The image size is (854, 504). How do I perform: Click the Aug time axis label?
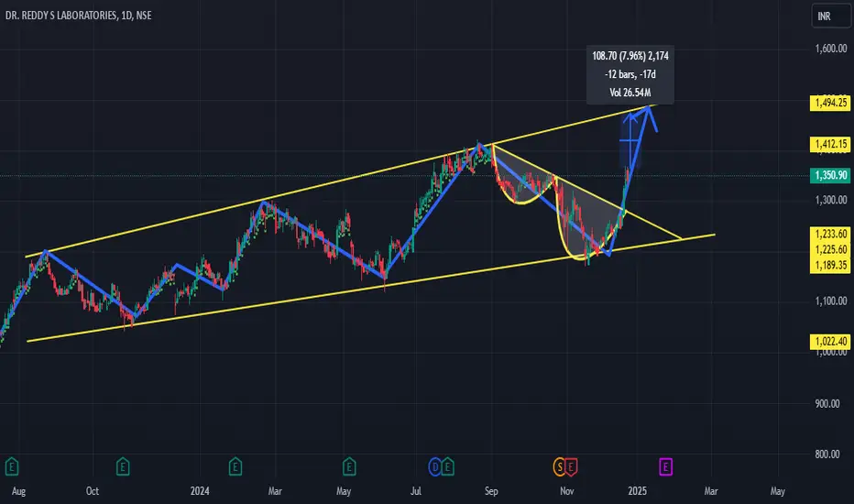pos(18,491)
